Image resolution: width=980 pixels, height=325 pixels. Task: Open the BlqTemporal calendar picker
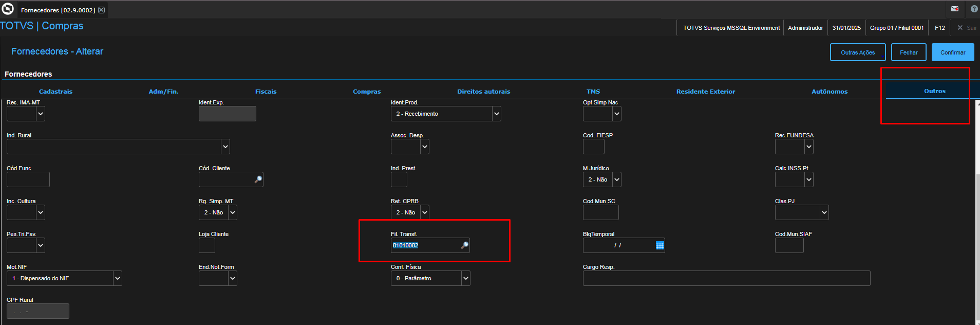pyautogui.click(x=660, y=245)
